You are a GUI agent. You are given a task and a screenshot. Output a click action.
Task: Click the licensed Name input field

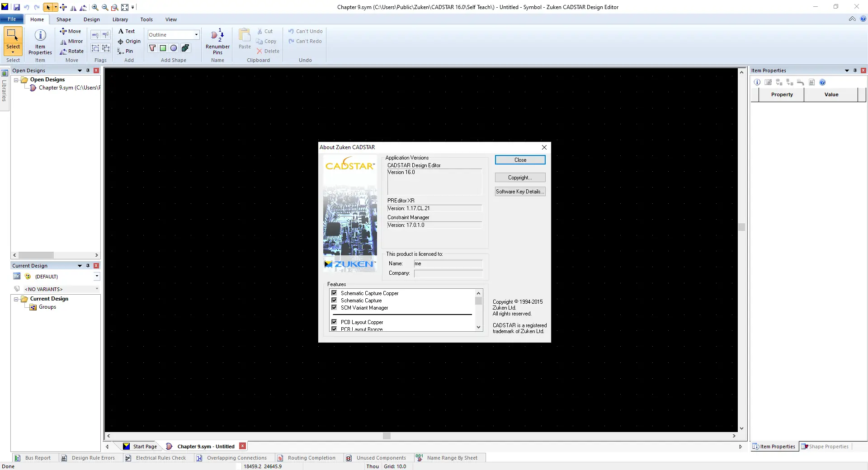tap(448, 264)
